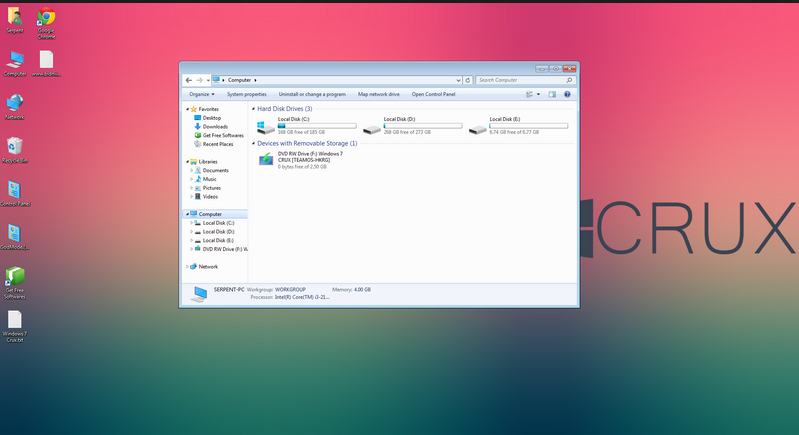Open Google Chrome desktop shortcut

(x=46, y=18)
